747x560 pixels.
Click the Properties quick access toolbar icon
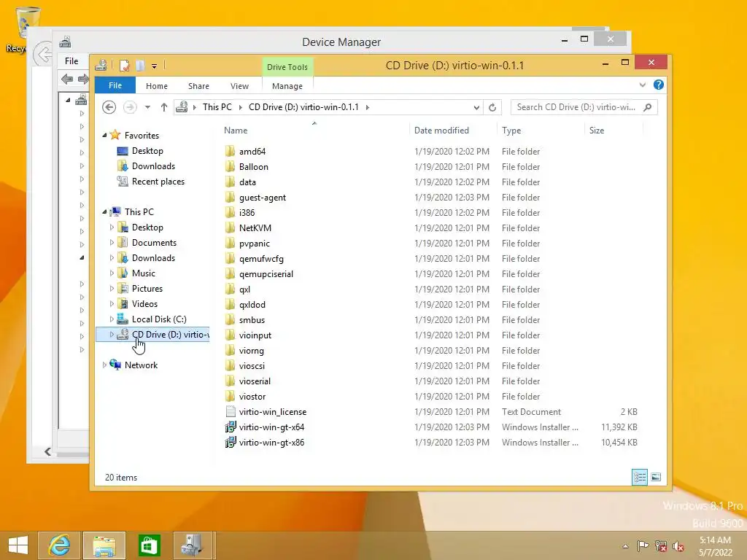pos(124,66)
